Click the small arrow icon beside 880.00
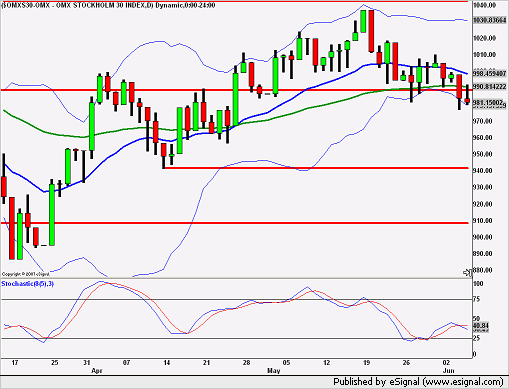509x389 pixels. pyautogui.click(x=467, y=273)
